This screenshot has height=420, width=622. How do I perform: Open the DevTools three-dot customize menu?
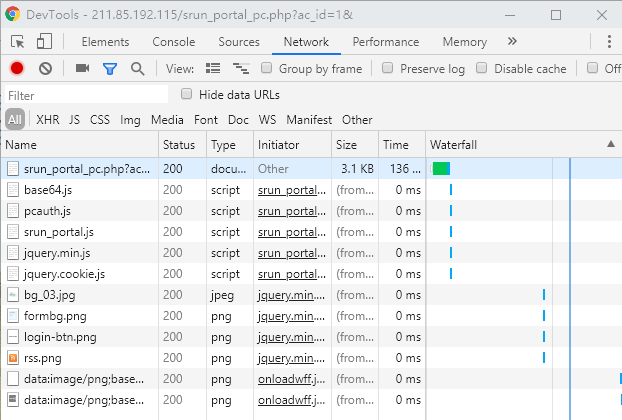tap(608, 42)
